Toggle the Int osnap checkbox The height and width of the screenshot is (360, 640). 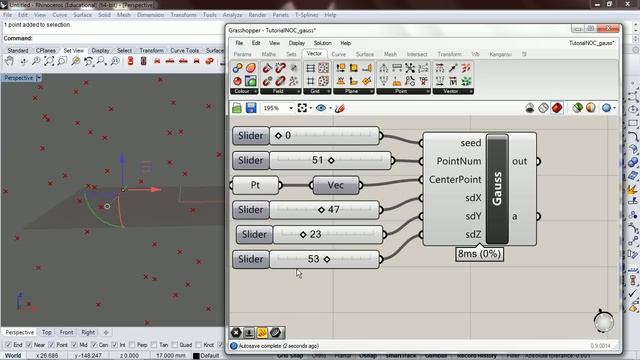click(114, 345)
